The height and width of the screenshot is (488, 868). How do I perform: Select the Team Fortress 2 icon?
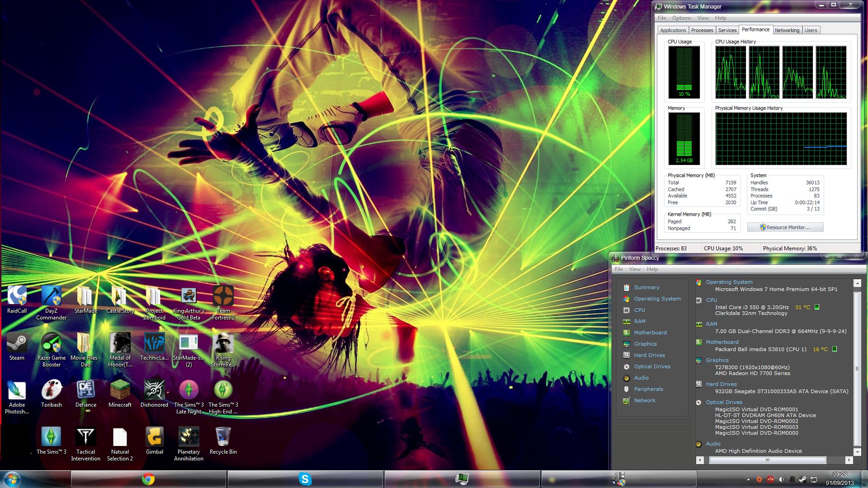(x=223, y=303)
